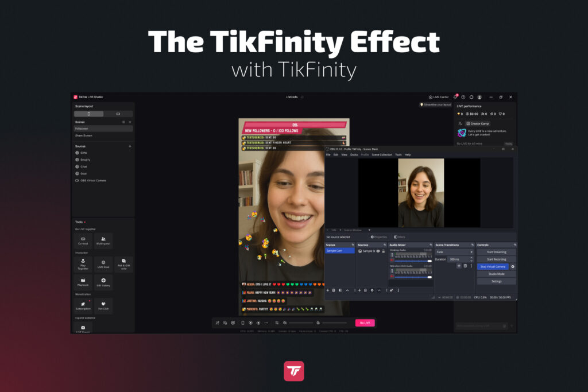Open the Scene Collection menu in OBS
588x392 pixels.
click(382, 154)
